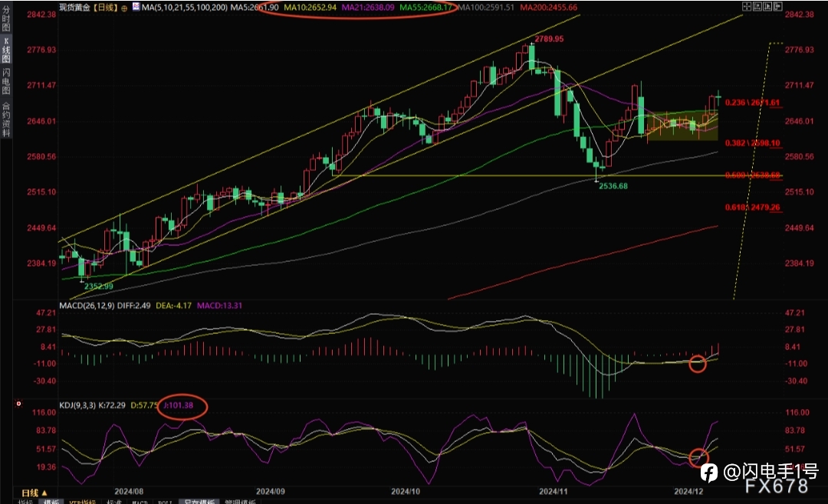Screen dimensions: 828x504
Task: Click the left axis value 2842.38
Action: (41, 15)
